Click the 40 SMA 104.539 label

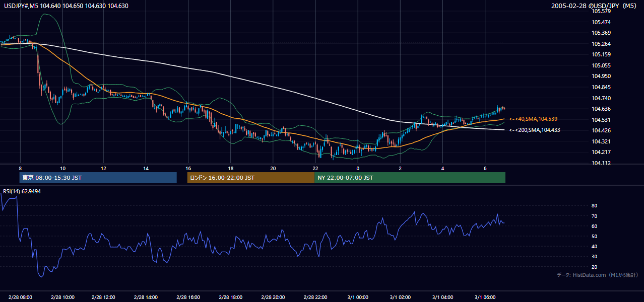(533, 119)
